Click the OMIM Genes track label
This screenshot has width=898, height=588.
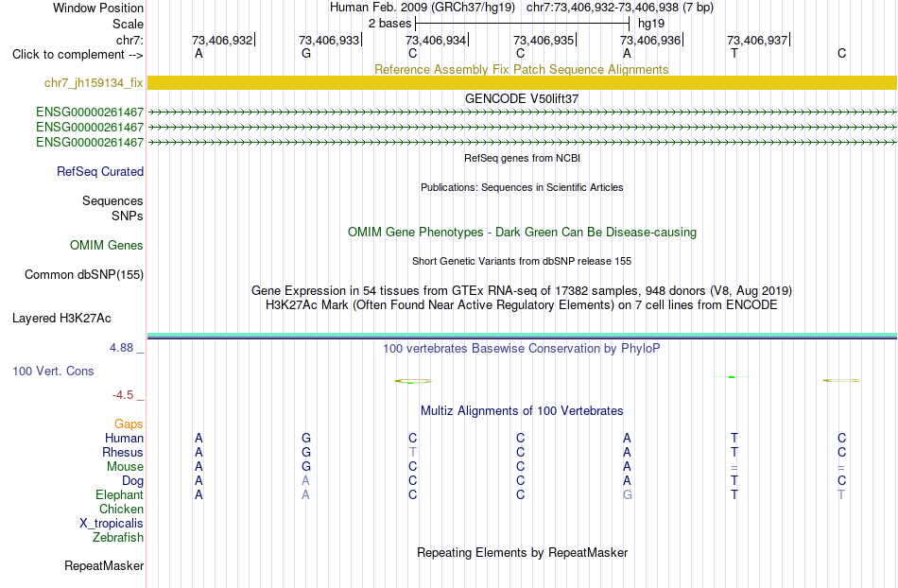(107, 245)
